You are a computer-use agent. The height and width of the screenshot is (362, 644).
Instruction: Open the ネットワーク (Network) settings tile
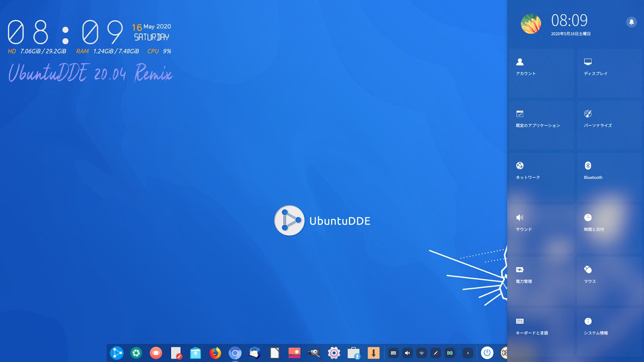pos(541,177)
